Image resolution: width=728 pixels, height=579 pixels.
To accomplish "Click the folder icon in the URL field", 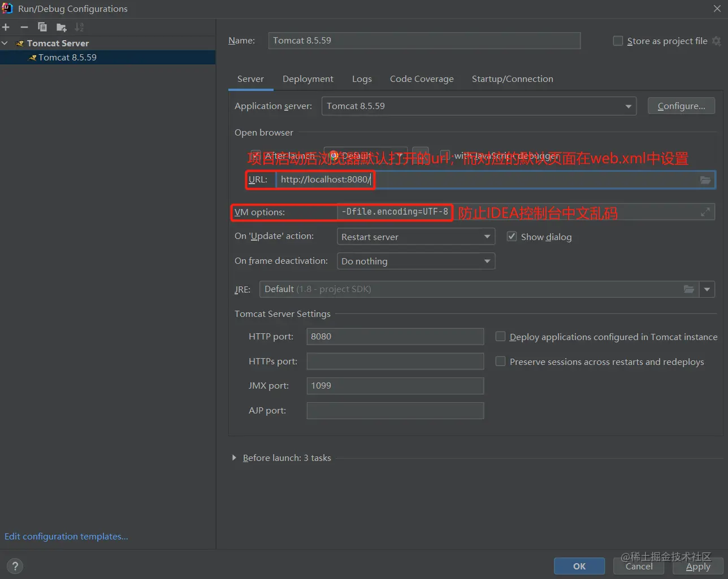I will pos(705,180).
